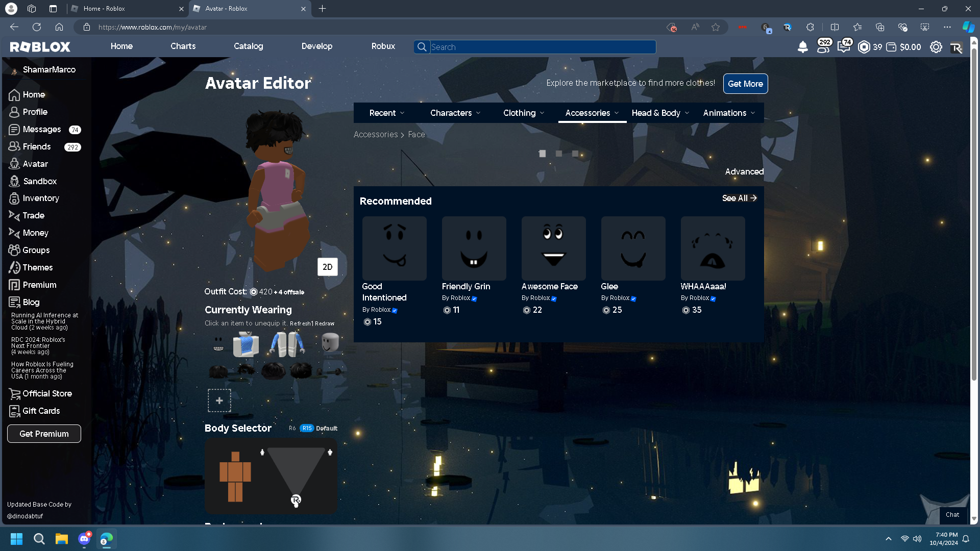This screenshot has width=980, height=551.
Task: Click the Robux balance icon showing 39
Action: click(870, 47)
